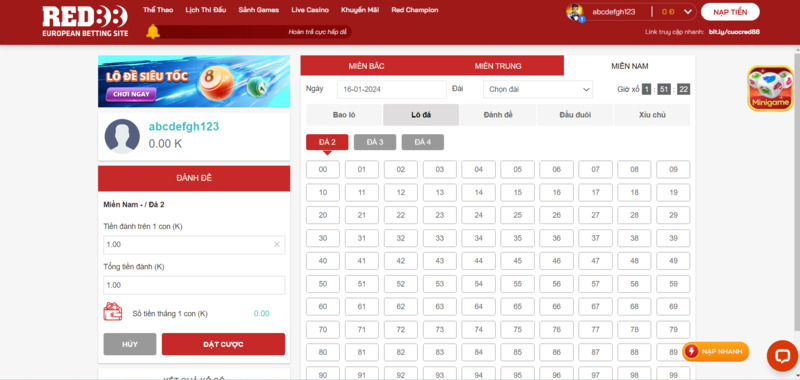Clear the bet amount with X icon

tap(277, 244)
